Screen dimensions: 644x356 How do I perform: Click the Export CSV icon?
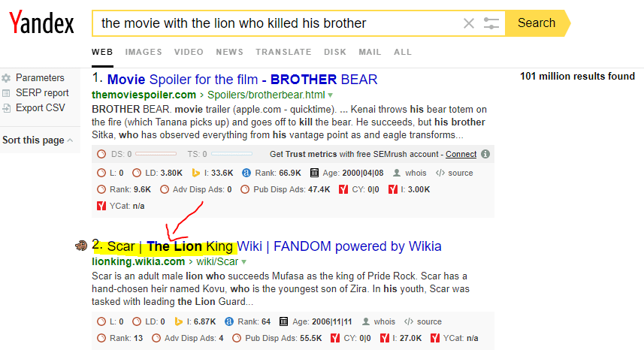tap(6, 108)
